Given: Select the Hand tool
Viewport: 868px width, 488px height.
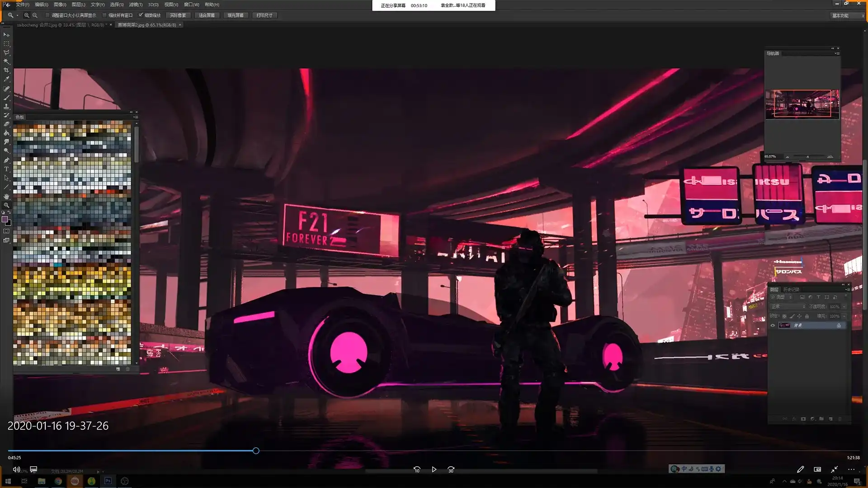Looking at the screenshot, I should (6, 196).
